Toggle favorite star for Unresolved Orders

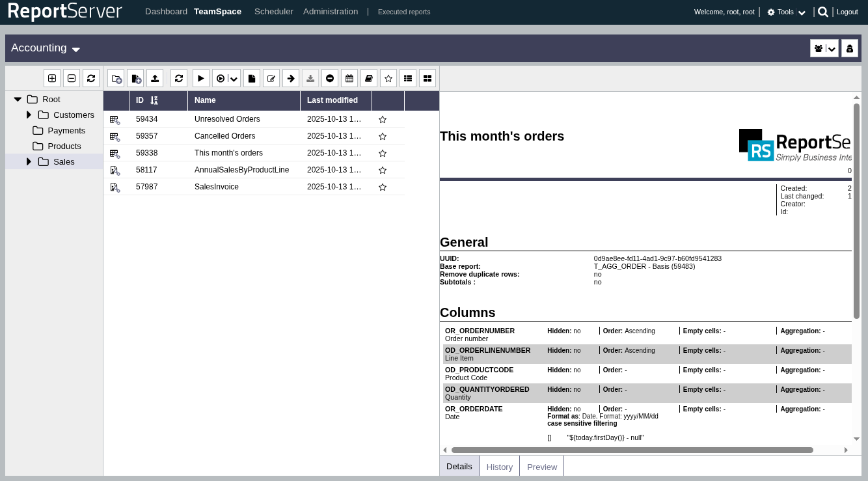pyautogui.click(x=383, y=120)
